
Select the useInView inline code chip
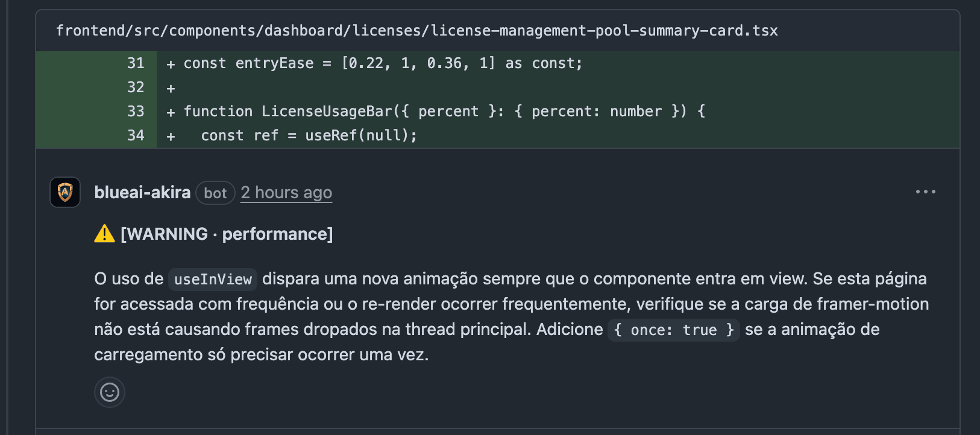[x=212, y=279]
